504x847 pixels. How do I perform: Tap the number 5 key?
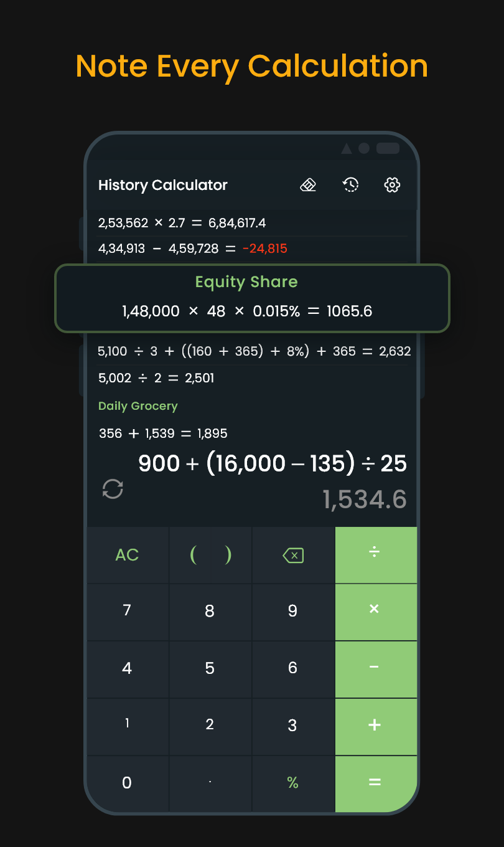[x=210, y=670]
